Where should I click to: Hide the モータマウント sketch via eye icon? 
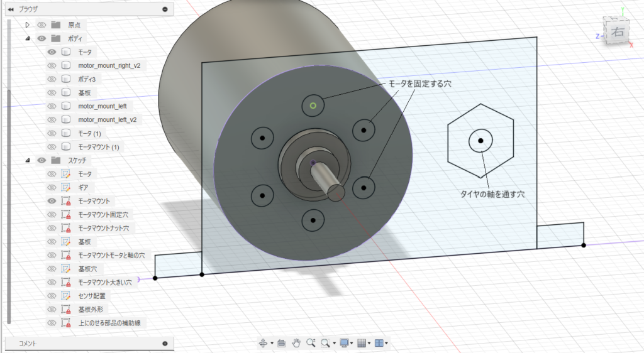(52, 200)
